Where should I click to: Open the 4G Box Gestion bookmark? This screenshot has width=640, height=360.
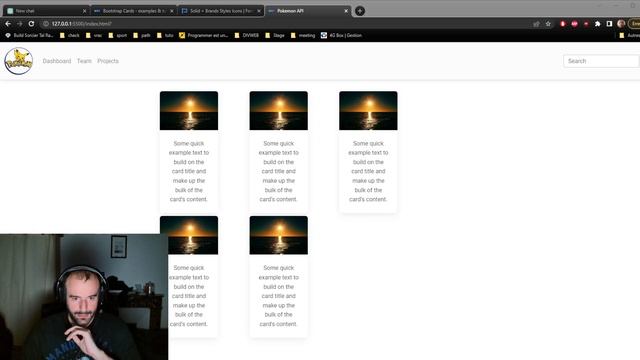click(x=341, y=36)
